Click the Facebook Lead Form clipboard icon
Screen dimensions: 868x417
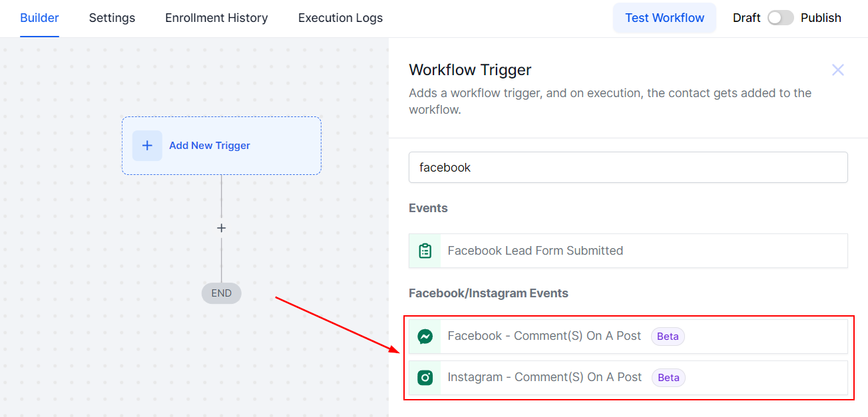425,251
